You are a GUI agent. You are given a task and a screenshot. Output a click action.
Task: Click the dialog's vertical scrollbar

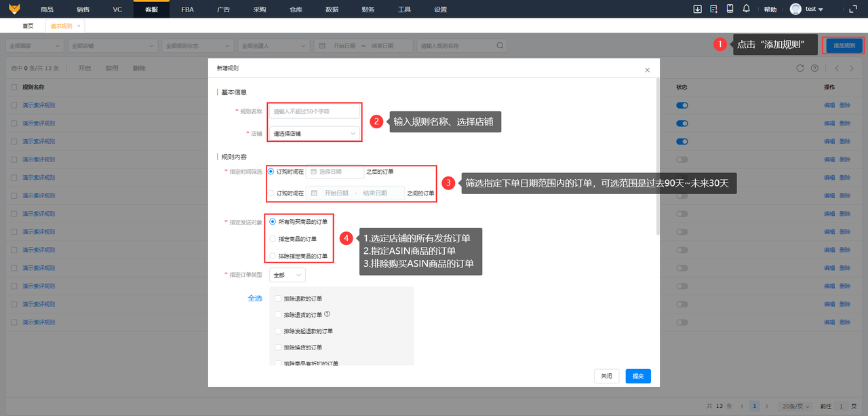(x=658, y=156)
